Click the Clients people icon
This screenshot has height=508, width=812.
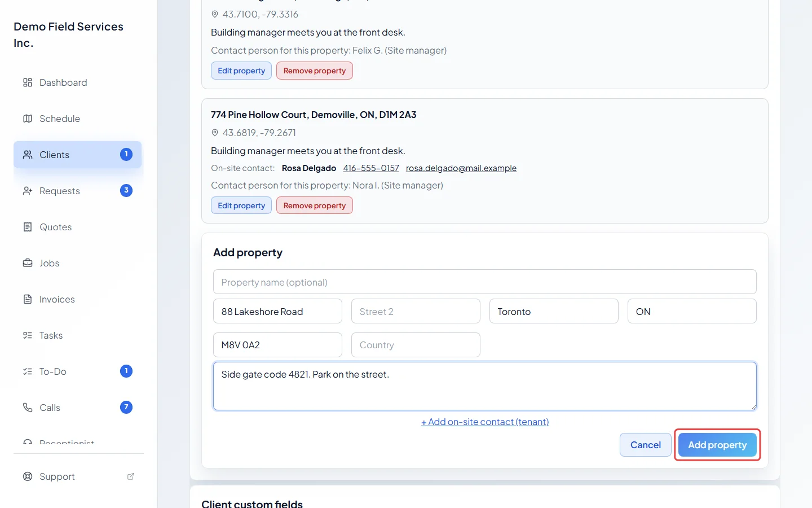click(28, 155)
